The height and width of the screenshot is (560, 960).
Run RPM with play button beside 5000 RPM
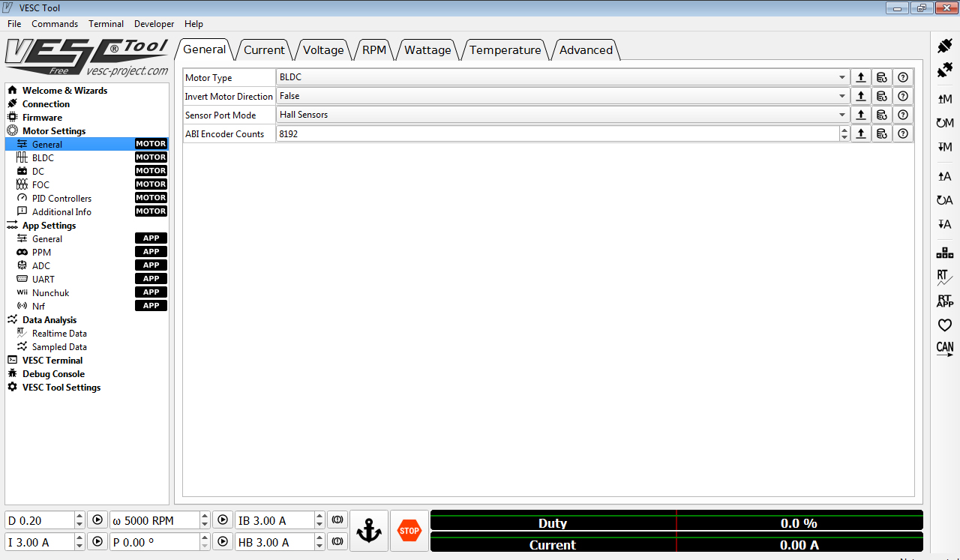pyautogui.click(x=223, y=520)
